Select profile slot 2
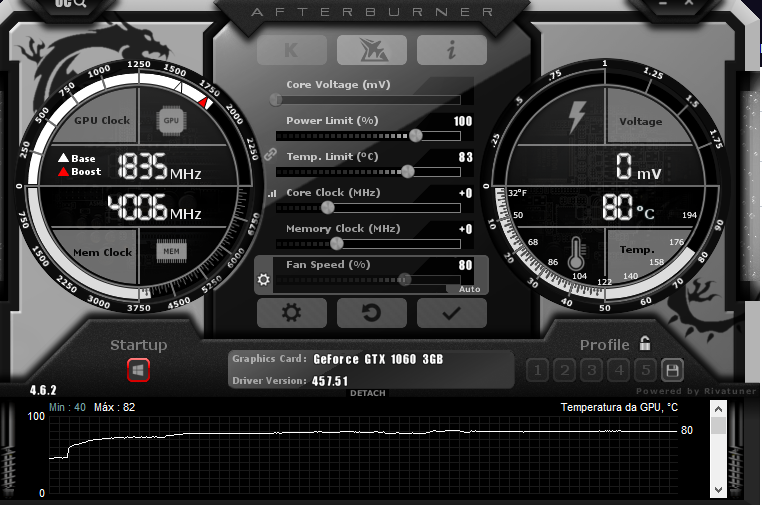This screenshot has width=762, height=505. [x=565, y=371]
